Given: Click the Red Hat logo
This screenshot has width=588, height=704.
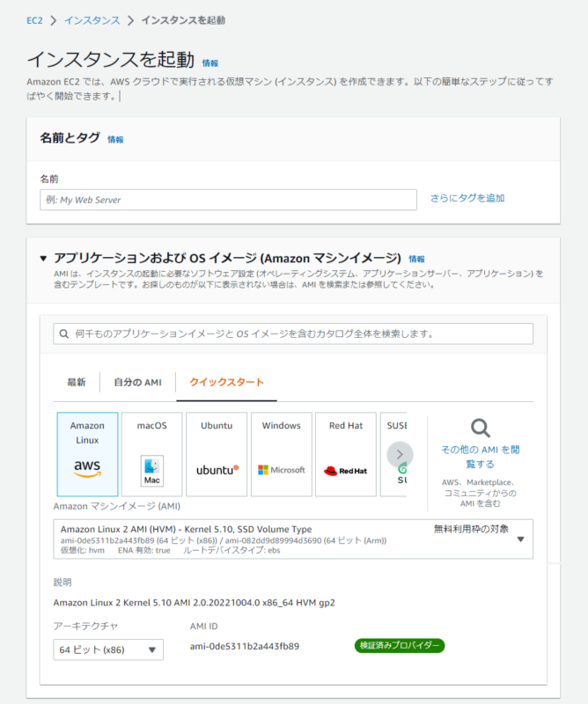Looking at the screenshot, I should coord(345,471).
